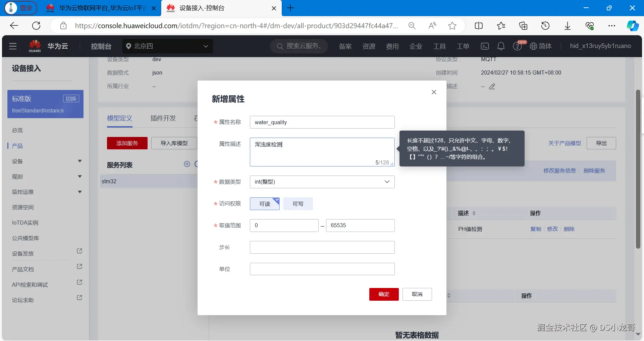Open external link icon next to 论坛求助

79,298
